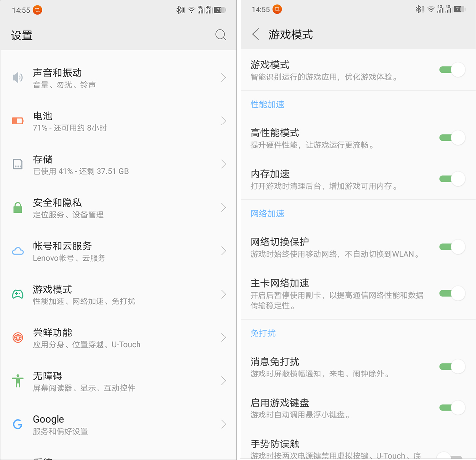Tap the orange recorder icon in left status bar
This screenshot has height=460, width=476.
click(x=37, y=10)
